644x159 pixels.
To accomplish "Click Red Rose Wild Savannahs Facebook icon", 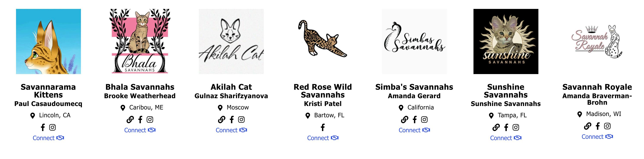I will 323,128.
